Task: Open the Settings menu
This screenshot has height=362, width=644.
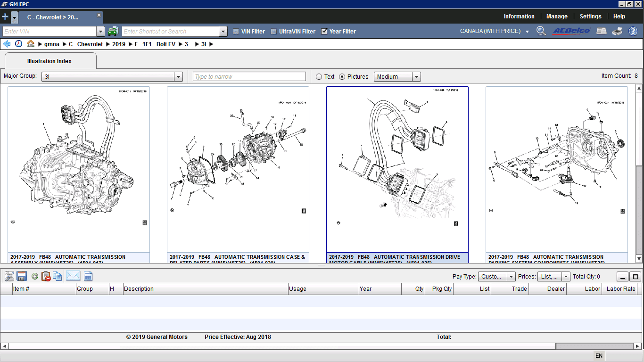Action: 590,16
